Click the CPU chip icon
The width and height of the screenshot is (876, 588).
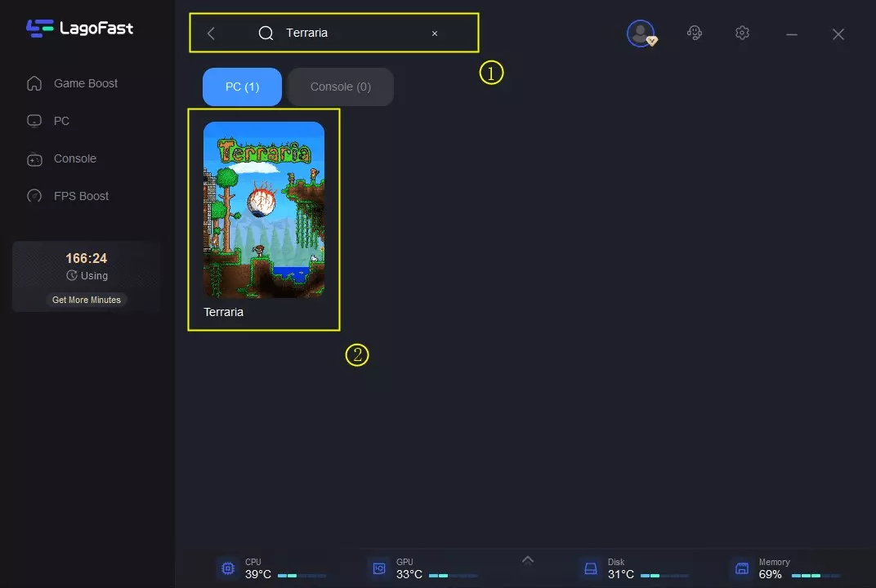click(228, 568)
